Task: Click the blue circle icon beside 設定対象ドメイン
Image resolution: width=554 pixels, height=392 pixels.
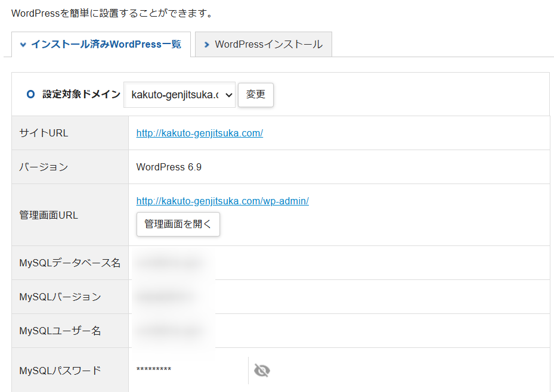Action: point(30,94)
